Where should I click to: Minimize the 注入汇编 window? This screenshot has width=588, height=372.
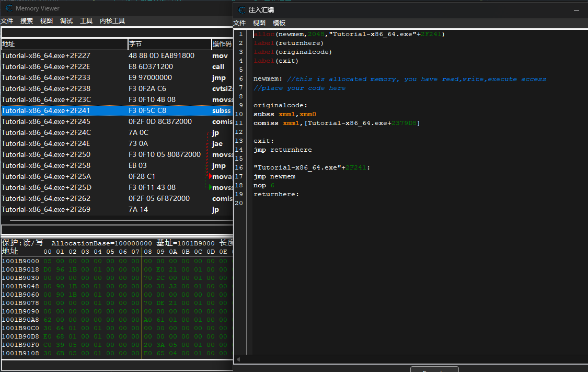tap(577, 10)
